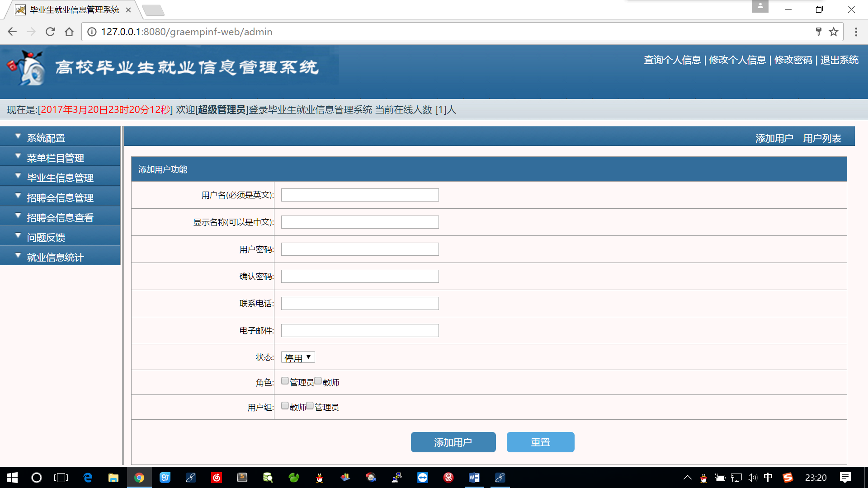868x488 pixels.
Task: Check the 教师 role checkbox
Action: pos(318,381)
